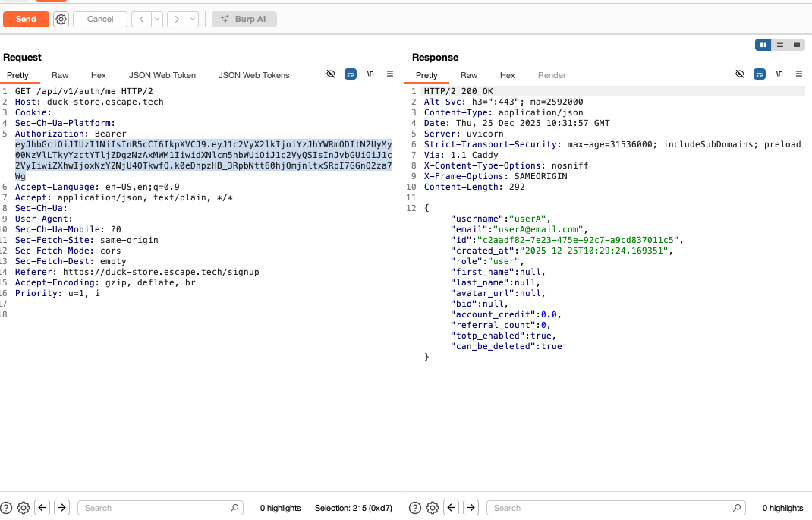Toggle the hidden characters eye in response editor
This screenshot has height=520, width=812.
click(x=740, y=74)
